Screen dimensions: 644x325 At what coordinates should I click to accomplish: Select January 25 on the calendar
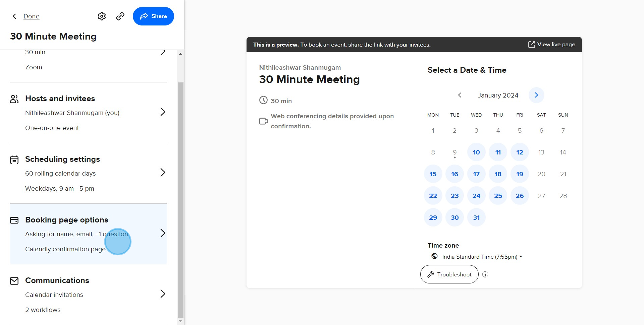tap(498, 196)
